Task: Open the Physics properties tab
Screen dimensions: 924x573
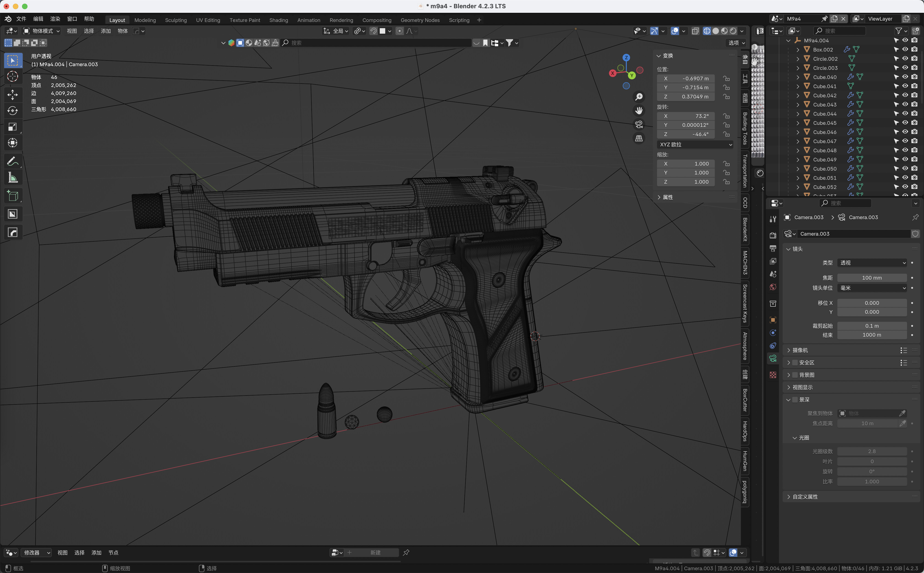Action: click(x=773, y=333)
